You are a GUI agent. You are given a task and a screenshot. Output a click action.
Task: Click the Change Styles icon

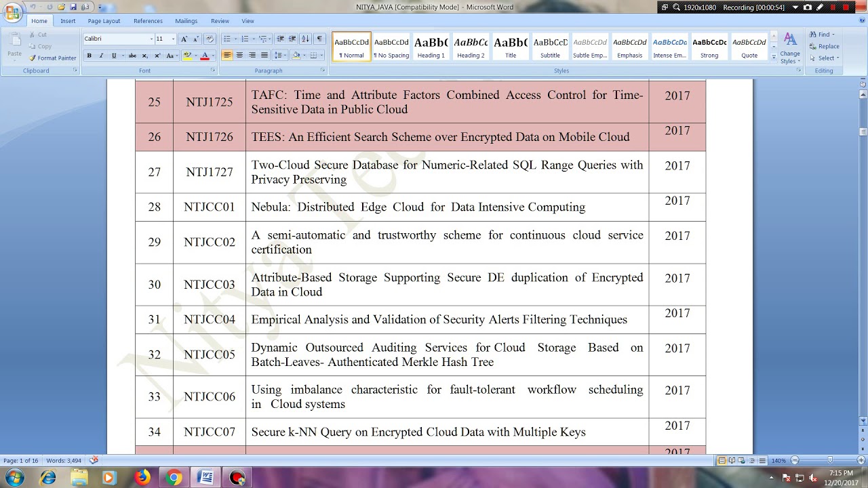coord(790,47)
